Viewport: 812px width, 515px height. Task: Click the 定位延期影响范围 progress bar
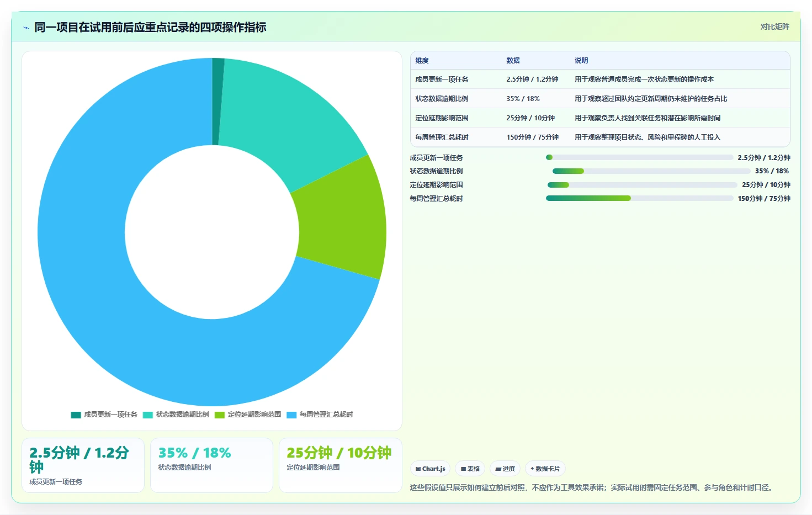643,185
